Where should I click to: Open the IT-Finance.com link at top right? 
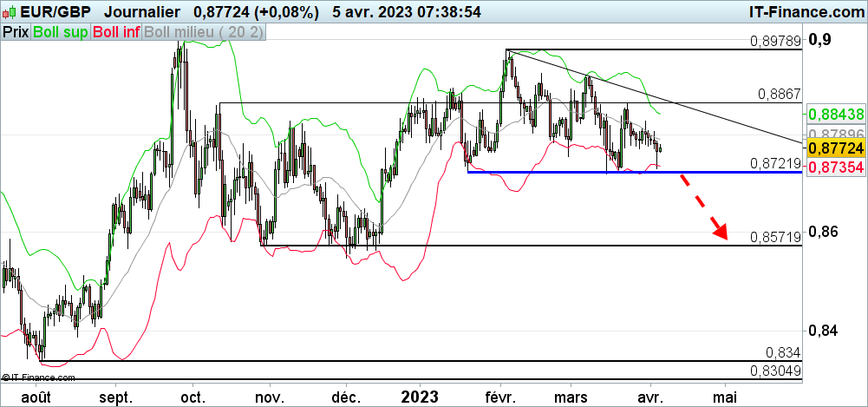tap(806, 12)
